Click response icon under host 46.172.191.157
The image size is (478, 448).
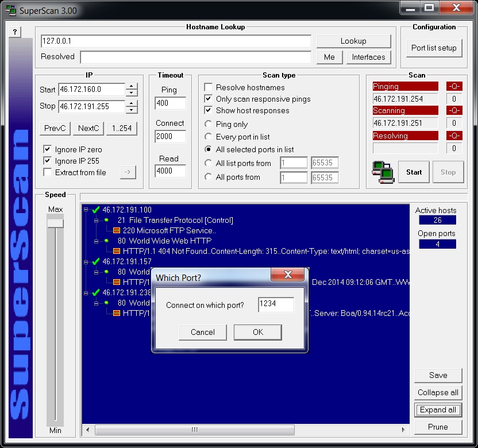pos(117,282)
